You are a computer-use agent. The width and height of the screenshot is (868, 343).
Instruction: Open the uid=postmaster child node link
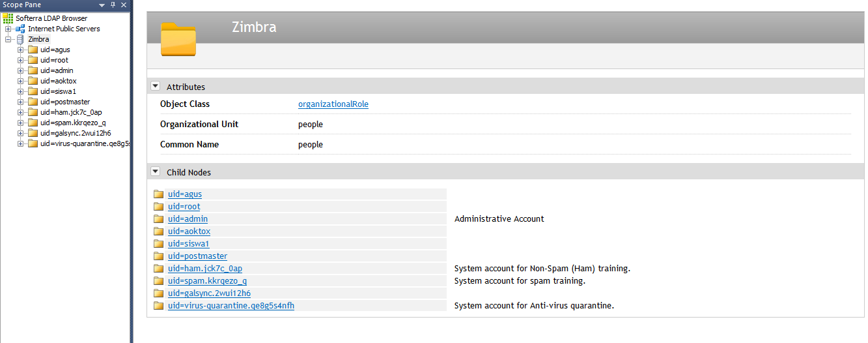[198, 256]
